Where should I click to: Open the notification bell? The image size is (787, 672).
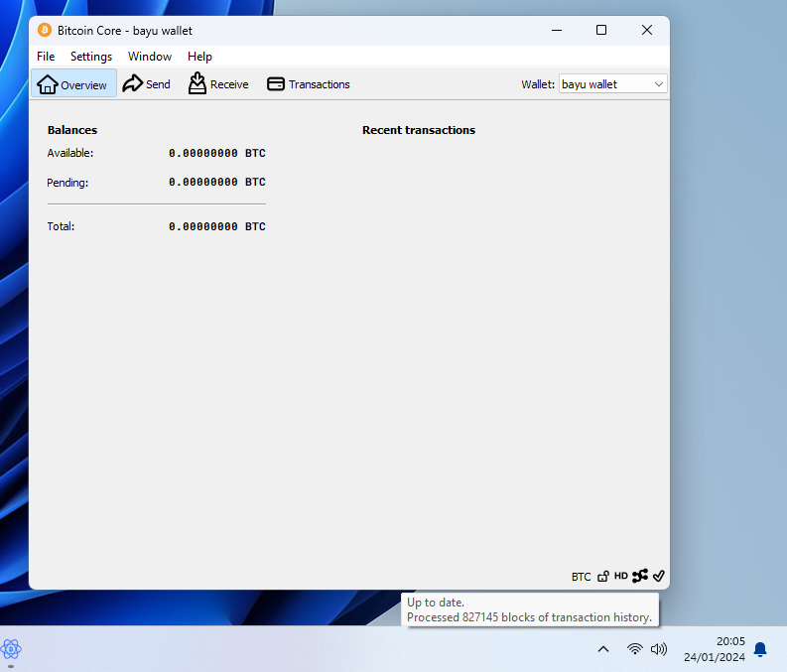[760, 649]
